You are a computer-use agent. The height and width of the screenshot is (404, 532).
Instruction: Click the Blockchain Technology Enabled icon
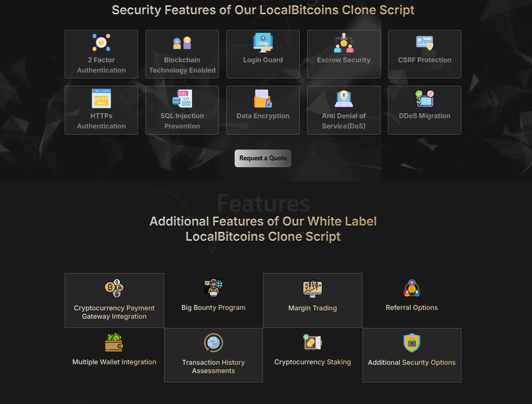tap(182, 43)
